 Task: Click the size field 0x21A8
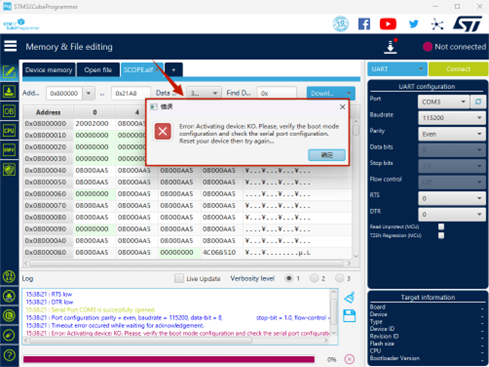tap(131, 93)
